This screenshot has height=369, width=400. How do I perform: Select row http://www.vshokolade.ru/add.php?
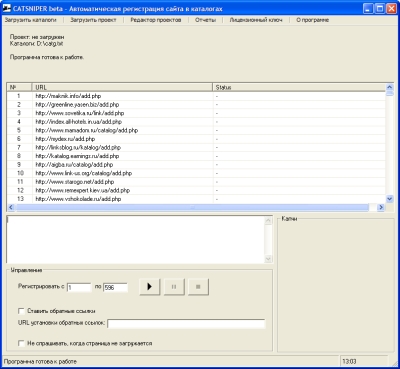point(196,199)
